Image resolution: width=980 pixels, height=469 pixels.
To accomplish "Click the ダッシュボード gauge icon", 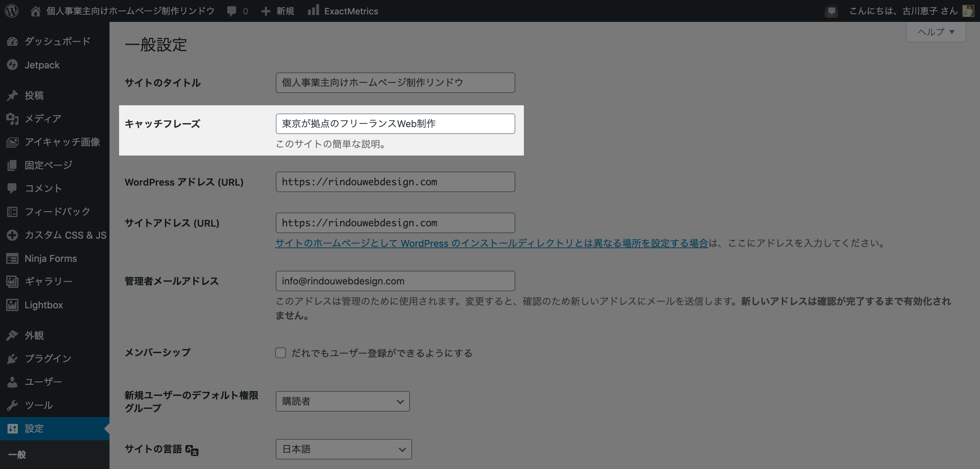I will [x=12, y=41].
